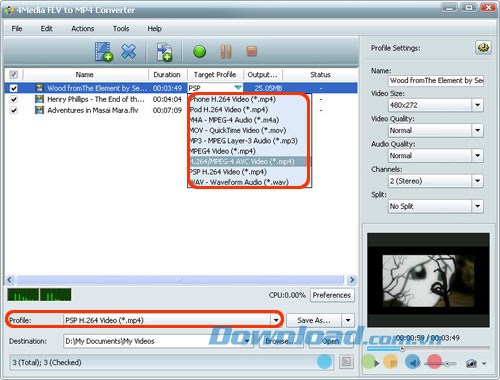Uncheck the Wood fromThe Element file
Screen dimensions: 500x380
pyautogui.click(x=14, y=88)
